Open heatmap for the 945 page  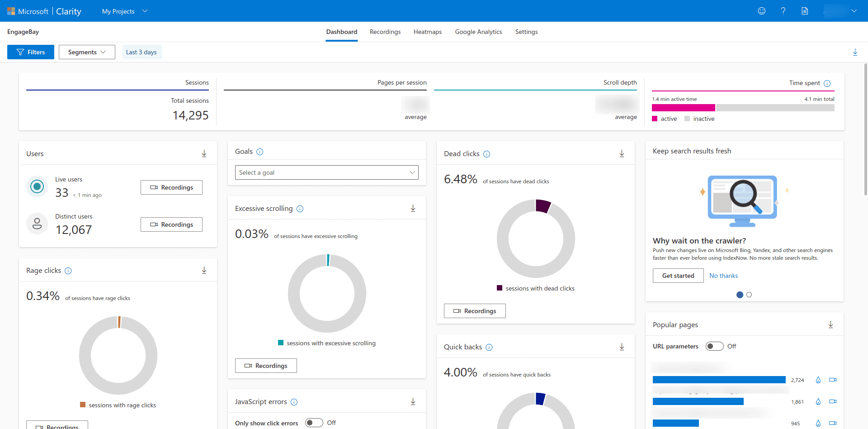(x=818, y=424)
